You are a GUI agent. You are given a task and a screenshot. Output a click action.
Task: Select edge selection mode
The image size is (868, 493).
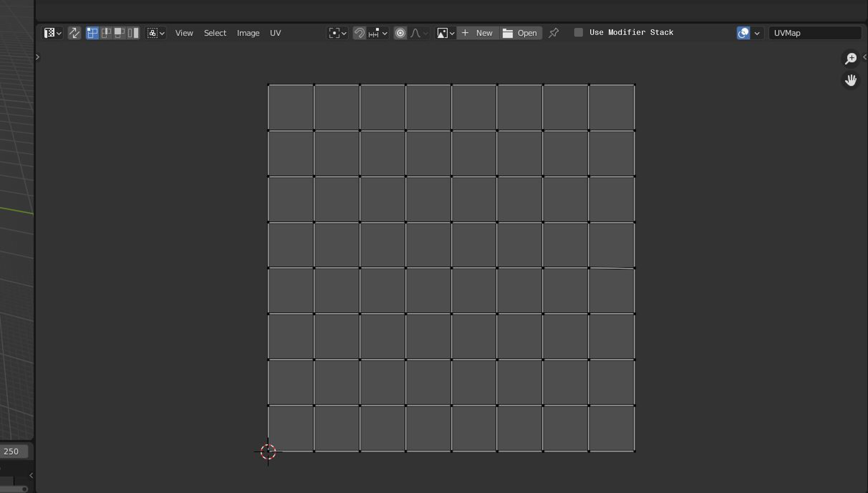pyautogui.click(x=106, y=33)
